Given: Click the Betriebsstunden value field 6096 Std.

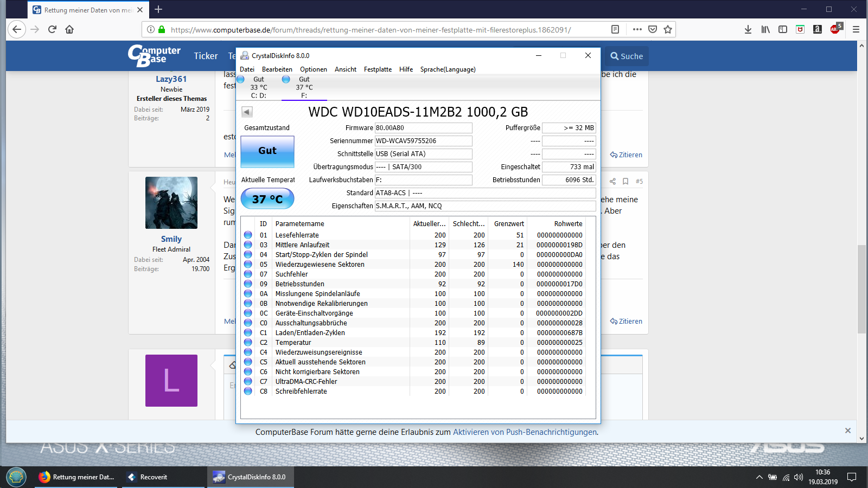Looking at the screenshot, I should click(569, 180).
